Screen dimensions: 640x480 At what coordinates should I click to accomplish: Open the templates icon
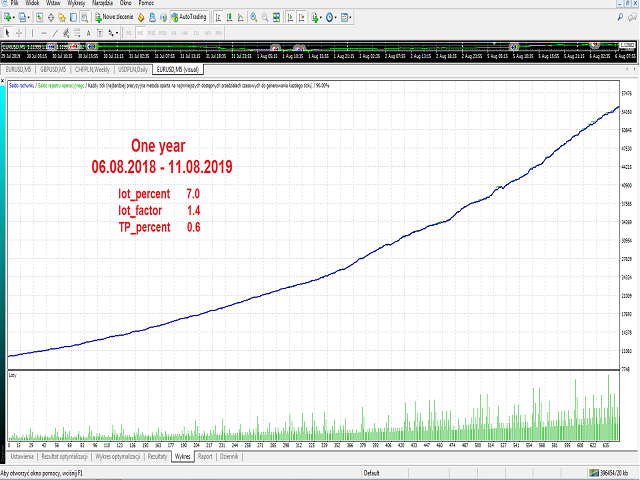pyautogui.click(x=344, y=17)
